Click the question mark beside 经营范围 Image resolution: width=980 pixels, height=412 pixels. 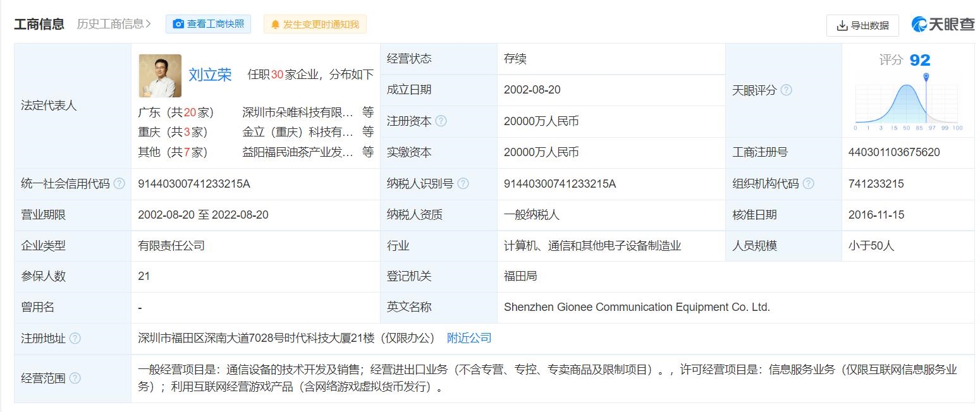pos(75,378)
